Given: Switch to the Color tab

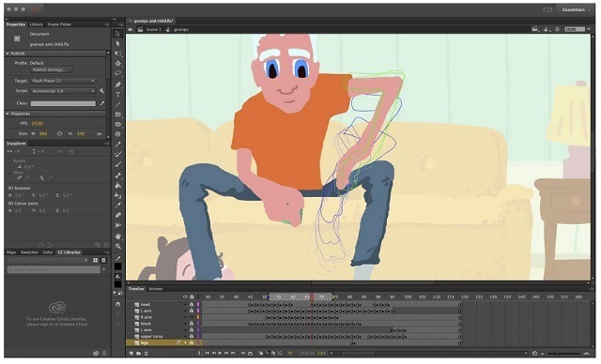Looking at the screenshot, I should [48, 252].
